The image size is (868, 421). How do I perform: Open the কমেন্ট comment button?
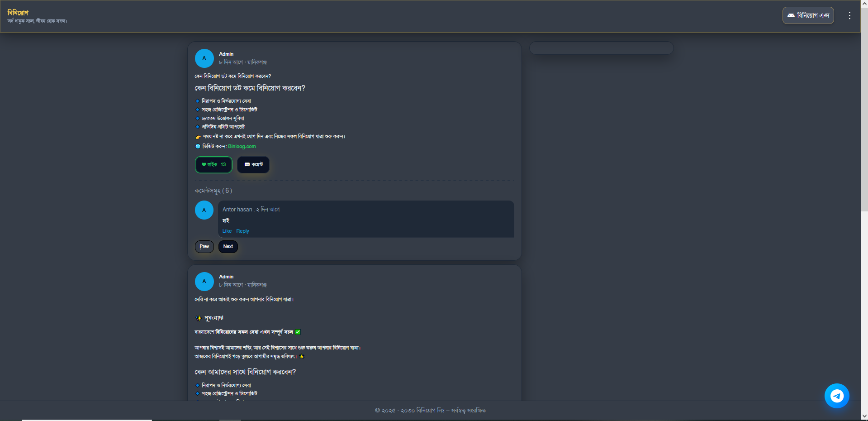pyautogui.click(x=253, y=165)
